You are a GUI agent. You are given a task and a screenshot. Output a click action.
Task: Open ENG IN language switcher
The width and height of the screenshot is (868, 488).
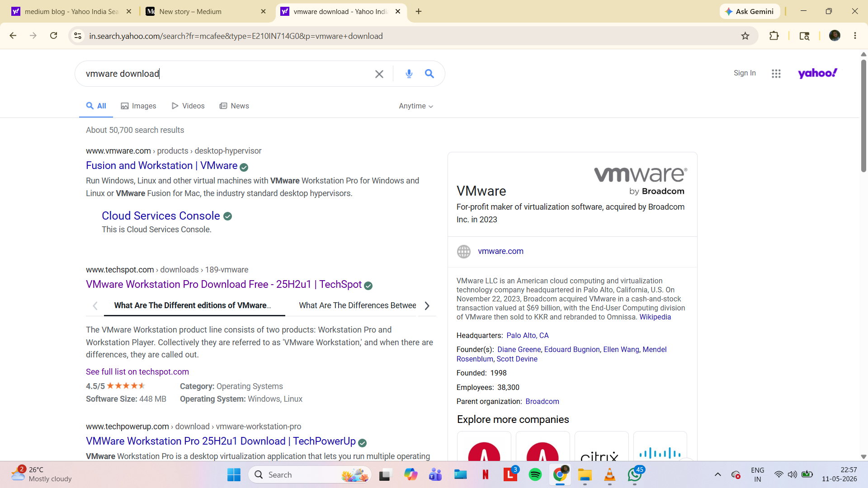point(757,474)
